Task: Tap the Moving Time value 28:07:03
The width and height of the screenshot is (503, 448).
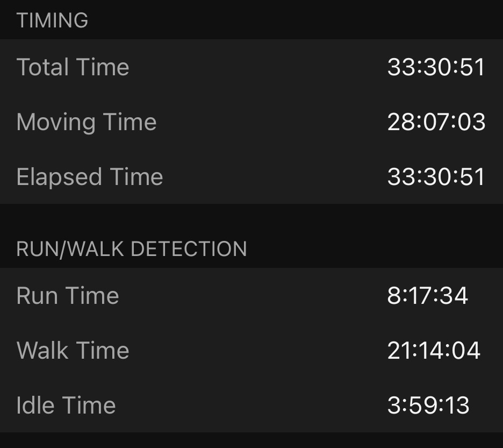Action: click(436, 122)
